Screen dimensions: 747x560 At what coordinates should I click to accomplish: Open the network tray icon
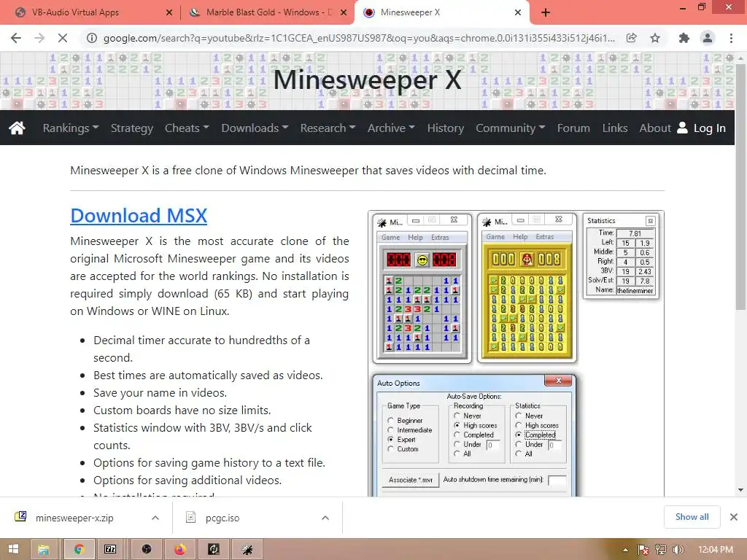[660, 550]
